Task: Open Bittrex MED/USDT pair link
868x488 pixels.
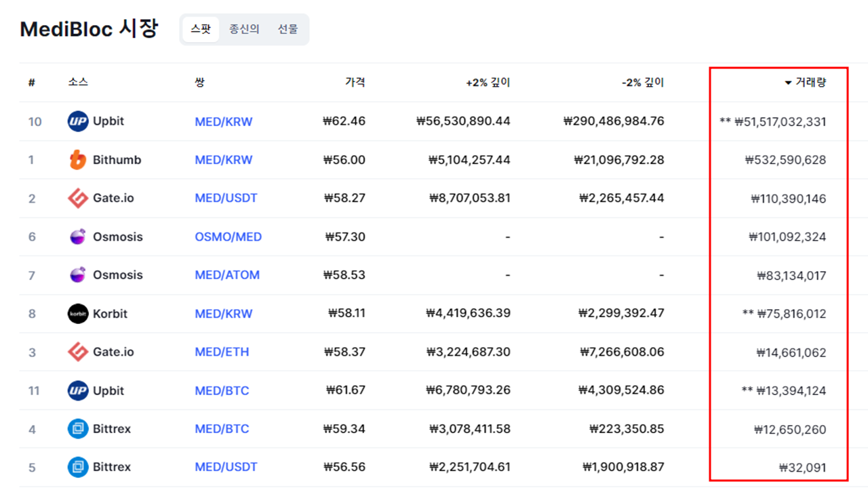Action: [x=226, y=467]
